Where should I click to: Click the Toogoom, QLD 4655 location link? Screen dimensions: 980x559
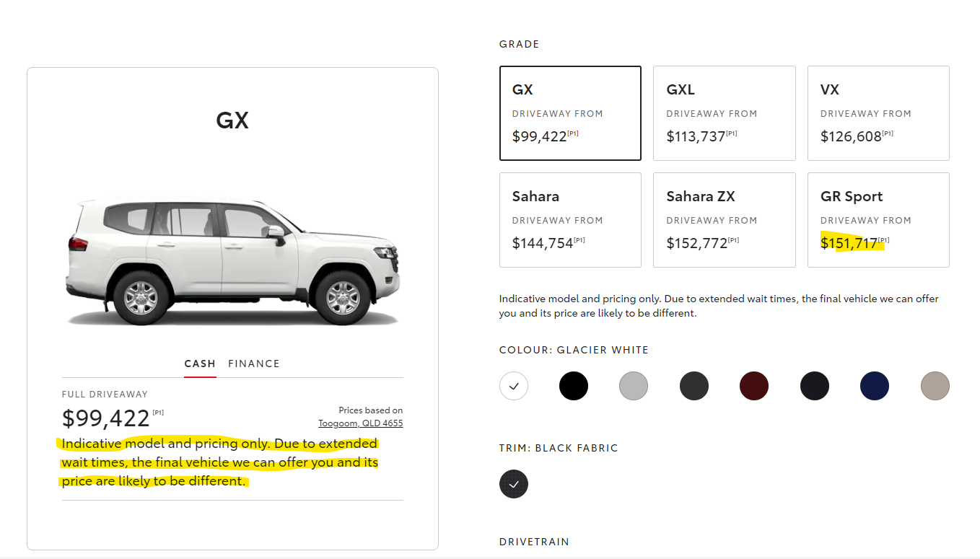pos(361,423)
